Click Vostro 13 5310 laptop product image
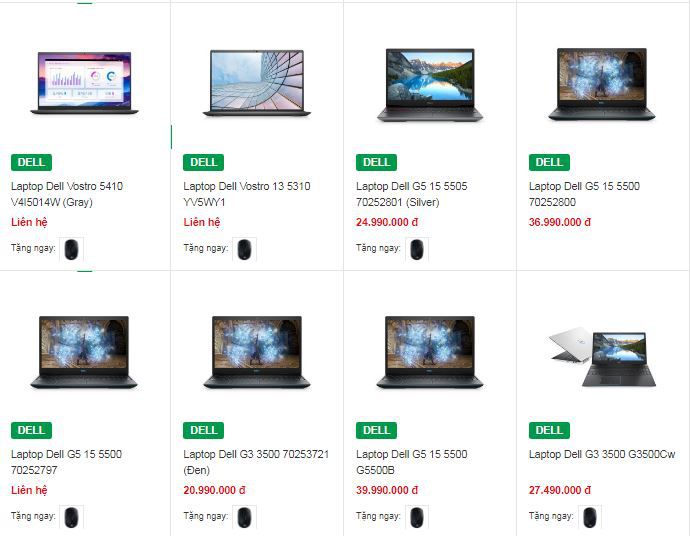The width and height of the screenshot is (690, 536). pyautogui.click(x=257, y=83)
